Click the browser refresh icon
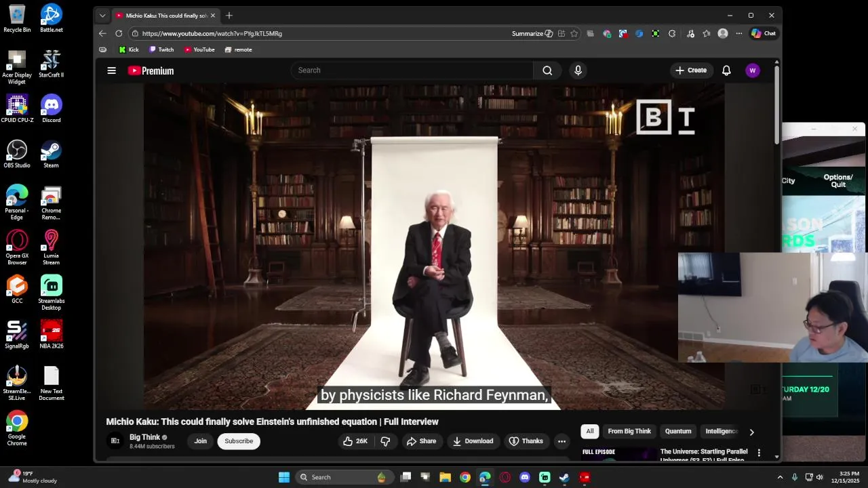Viewport: 868px width, 488px height. point(119,33)
